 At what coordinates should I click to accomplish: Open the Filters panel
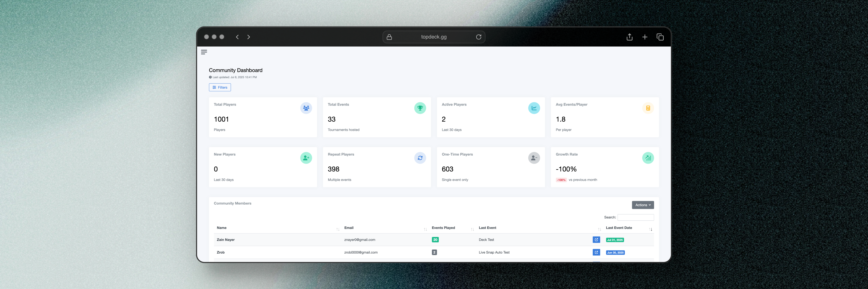tap(220, 87)
